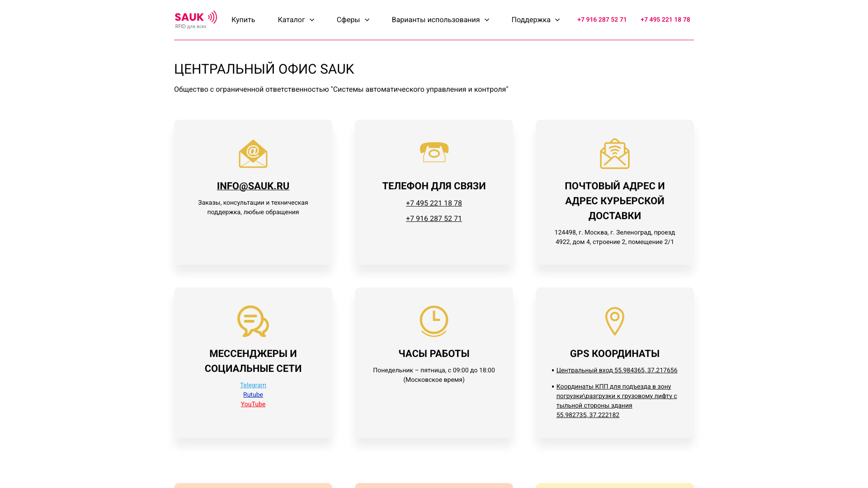
Task: Open the Купить menu item
Action: pyautogui.click(x=243, y=20)
